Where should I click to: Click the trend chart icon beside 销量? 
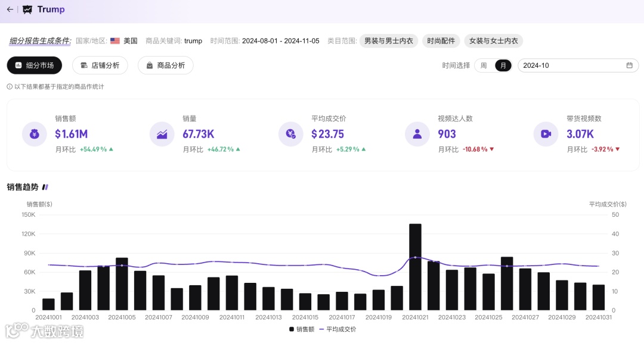click(162, 134)
